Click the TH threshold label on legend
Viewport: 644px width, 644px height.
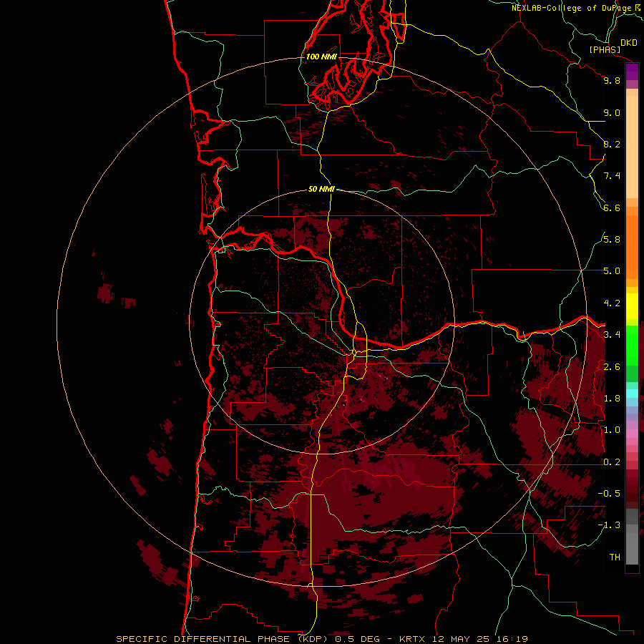pyautogui.click(x=615, y=557)
